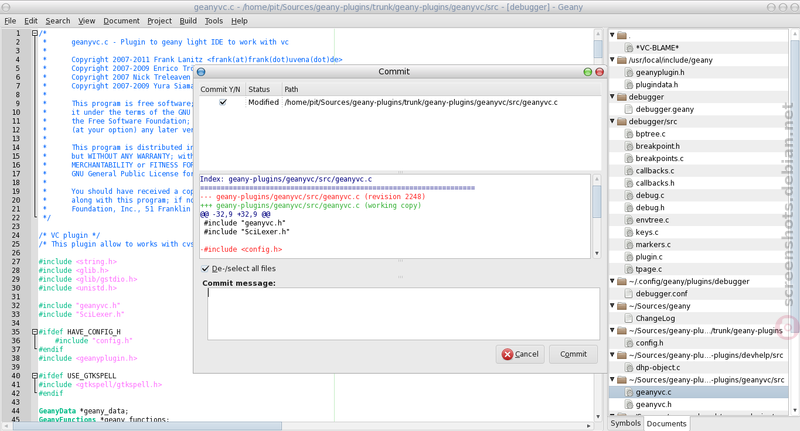Collapse code fold at line 40 #ifdef
Viewport: 800px width, 431px height.
point(35,375)
